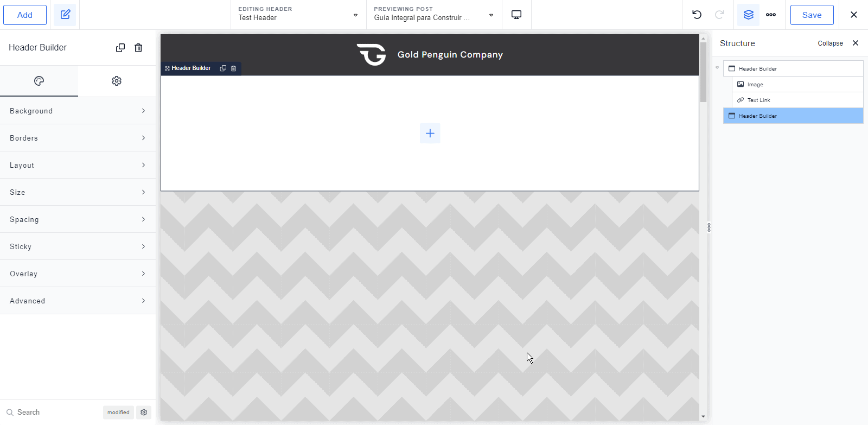This screenshot has height=425, width=868.
Task: Click the canvas vertical scrollbar thumb
Action: click(703, 72)
